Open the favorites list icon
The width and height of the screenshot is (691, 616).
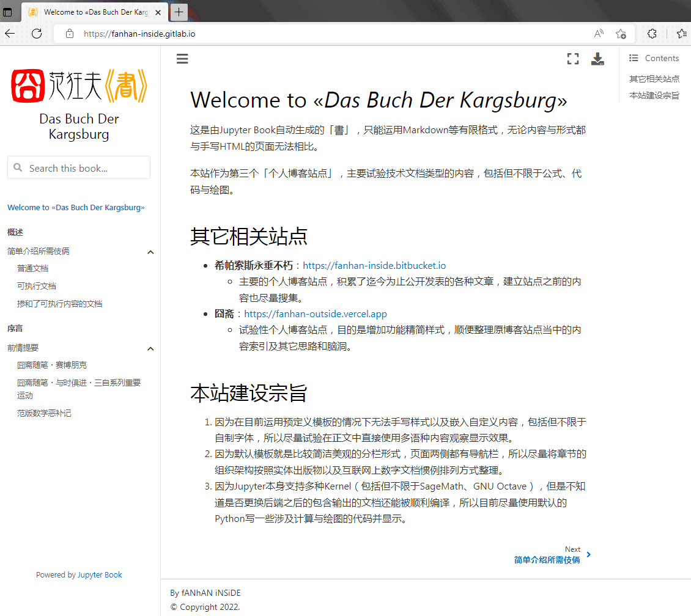coord(681,34)
